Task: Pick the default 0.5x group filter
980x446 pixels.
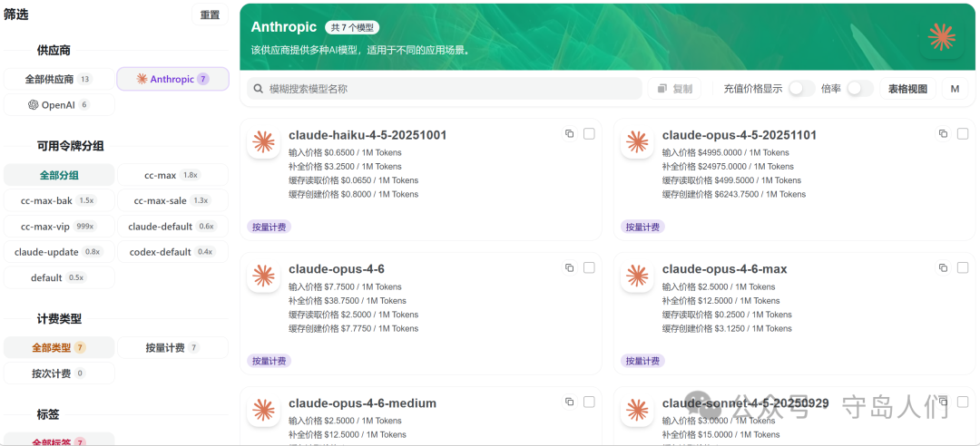Action: pos(59,278)
